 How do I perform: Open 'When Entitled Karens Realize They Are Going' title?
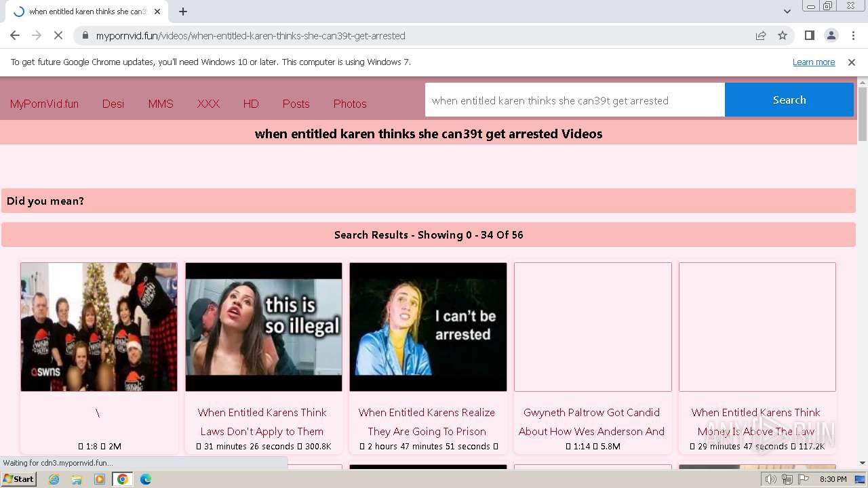[x=427, y=422]
